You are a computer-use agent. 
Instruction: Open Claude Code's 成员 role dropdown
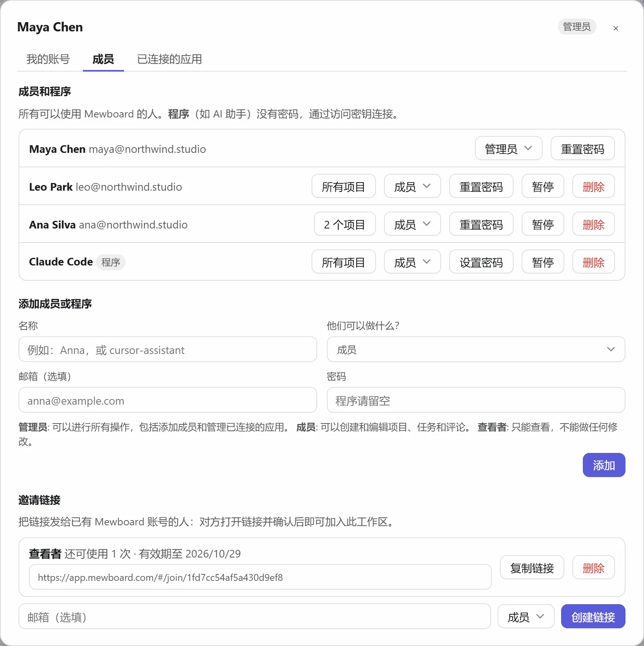412,262
